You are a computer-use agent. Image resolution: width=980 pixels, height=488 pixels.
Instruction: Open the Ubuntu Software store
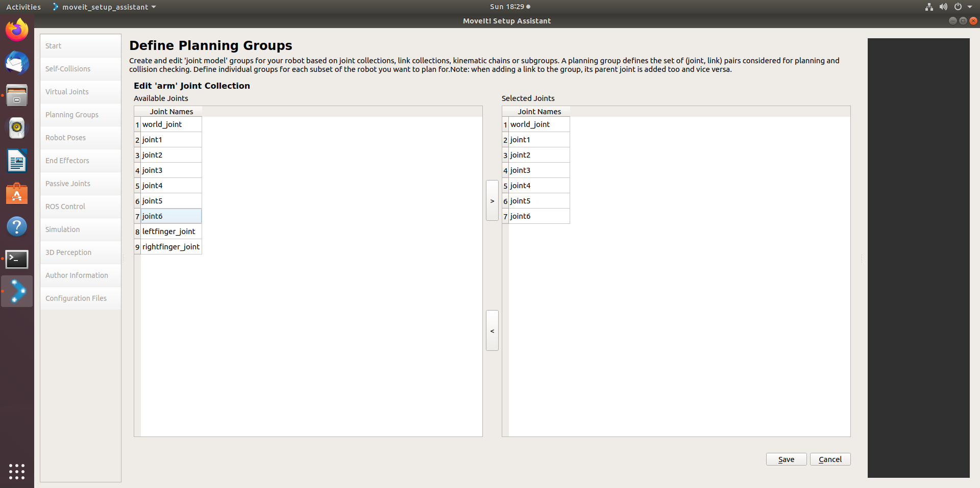[x=17, y=194]
